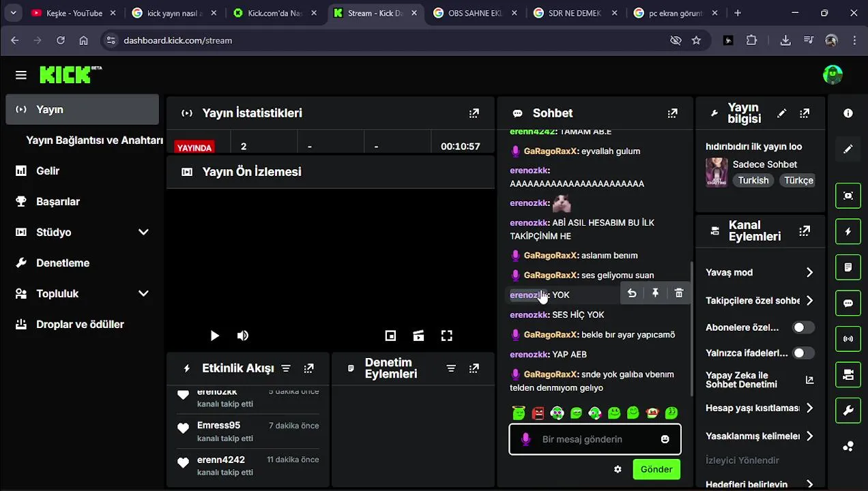
Task: Open Droplar ve ödüller page
Action: click(x=82, y=324)
